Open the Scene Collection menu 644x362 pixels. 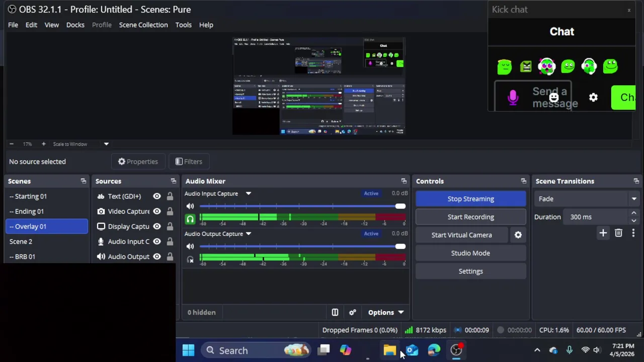coord(143,25)
